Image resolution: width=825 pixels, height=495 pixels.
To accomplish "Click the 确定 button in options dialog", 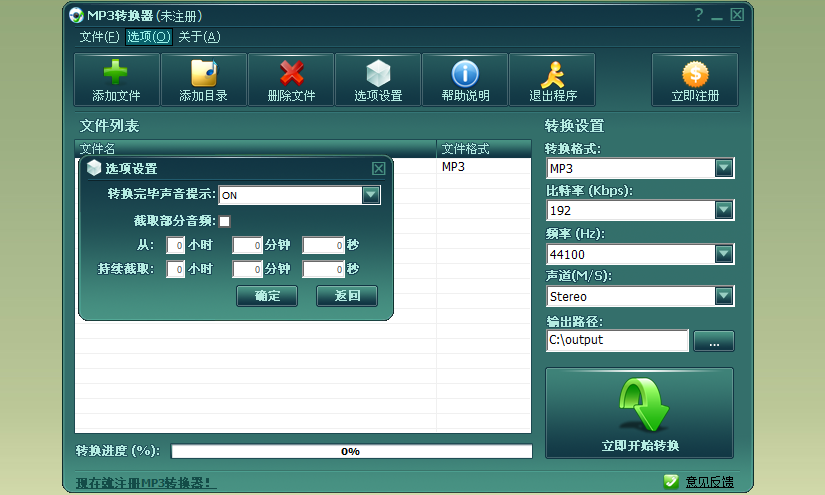I will 267,296.
